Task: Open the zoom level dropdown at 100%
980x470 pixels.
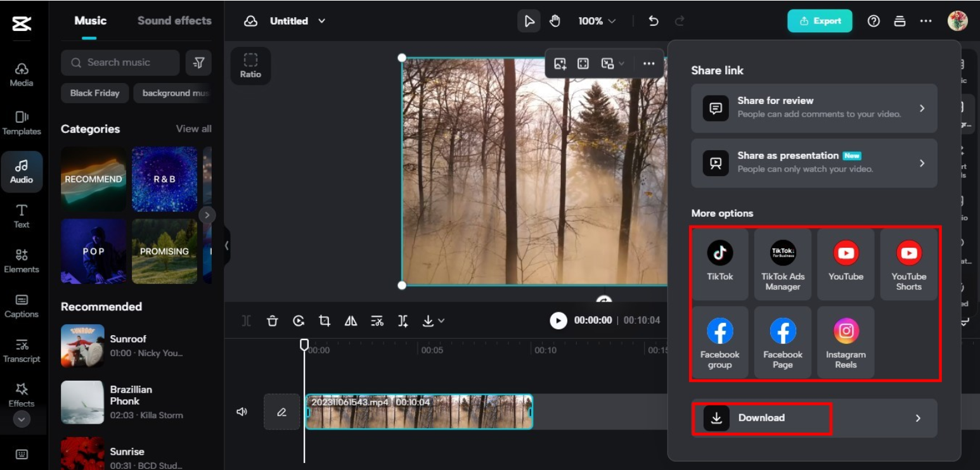Action: (x=596, y=20)
